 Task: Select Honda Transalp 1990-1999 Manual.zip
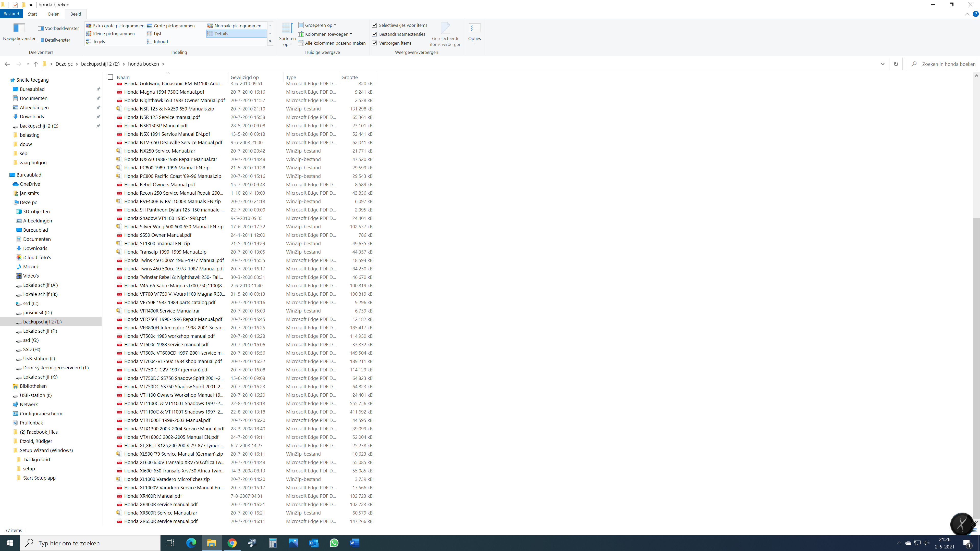165,252
